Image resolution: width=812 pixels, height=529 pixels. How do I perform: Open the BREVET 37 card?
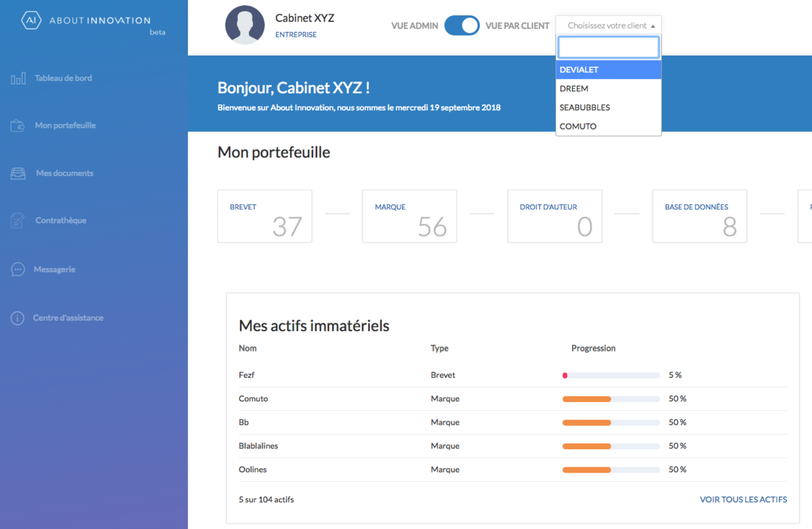(265, 216)
